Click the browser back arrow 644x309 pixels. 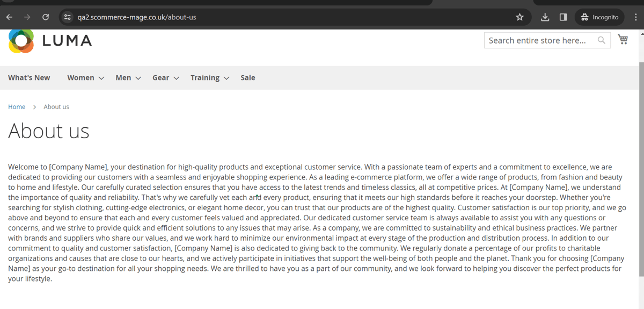click(x=9, y=17)
